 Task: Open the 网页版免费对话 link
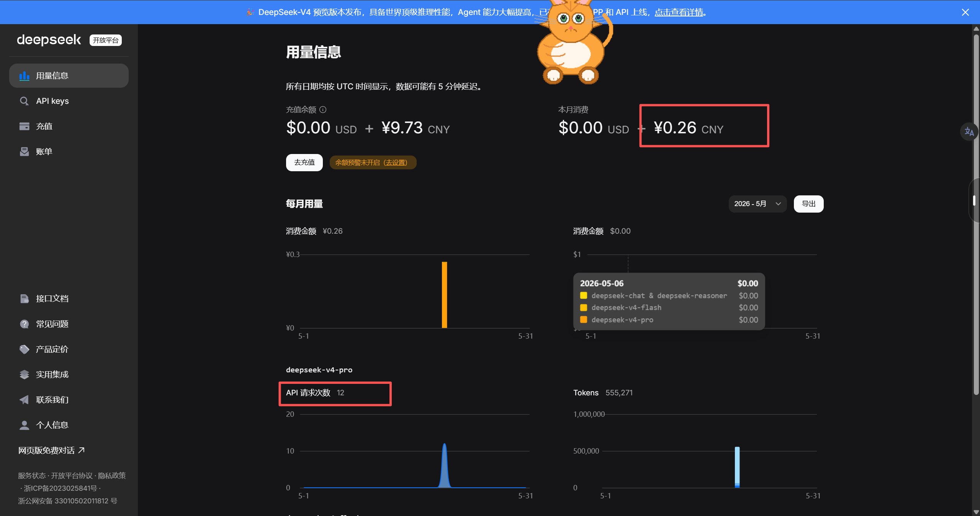tap(51, 450)
